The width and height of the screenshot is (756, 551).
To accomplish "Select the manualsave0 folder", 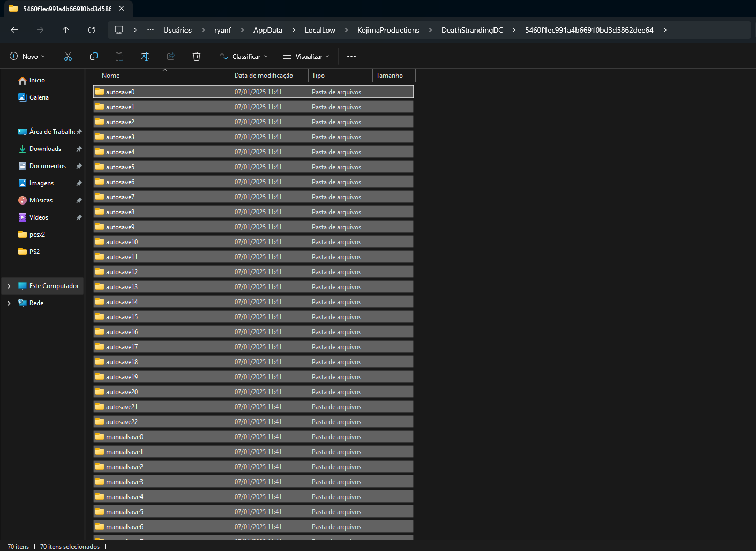I will [x=253, y=437].
